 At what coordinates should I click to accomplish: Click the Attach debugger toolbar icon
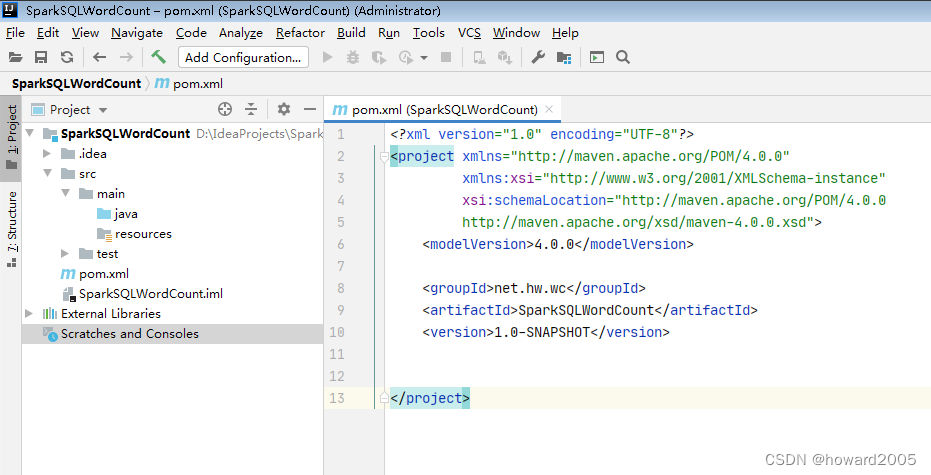point(479,58)
